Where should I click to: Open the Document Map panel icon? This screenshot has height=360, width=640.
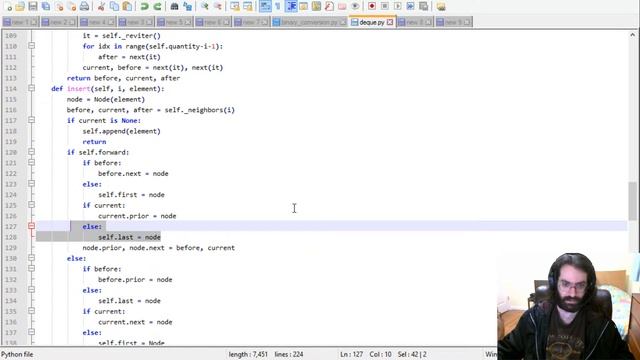click(x=316, y=6)
